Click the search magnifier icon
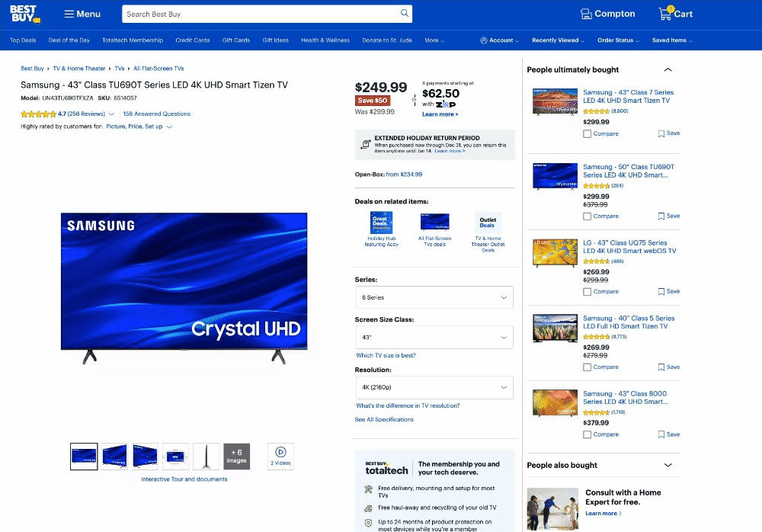762x532 pixels. click(x=405, y=13)
